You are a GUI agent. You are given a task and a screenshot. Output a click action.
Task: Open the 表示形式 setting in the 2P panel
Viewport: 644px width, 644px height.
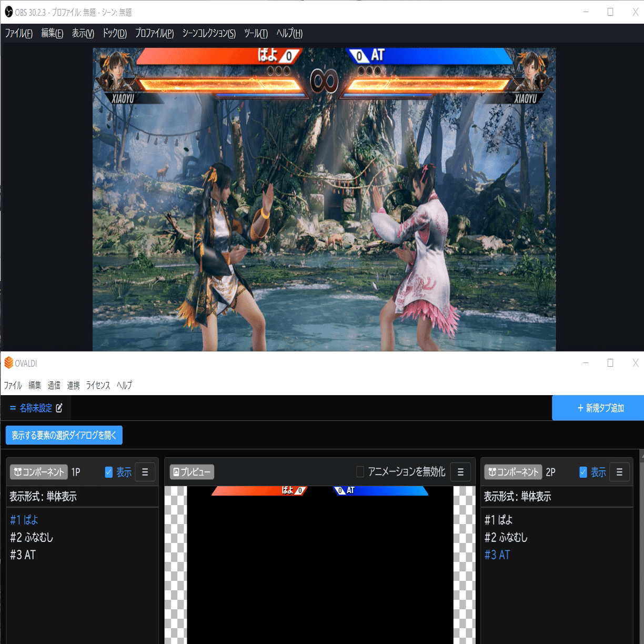(518, 496)
